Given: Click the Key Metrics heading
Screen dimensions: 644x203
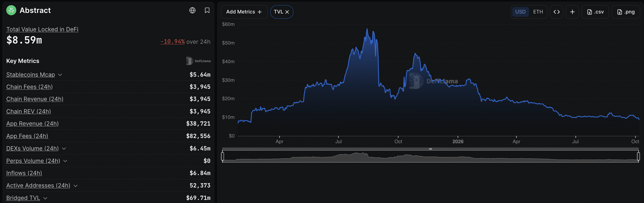Looking at the screenshot, I should (23, 61).
